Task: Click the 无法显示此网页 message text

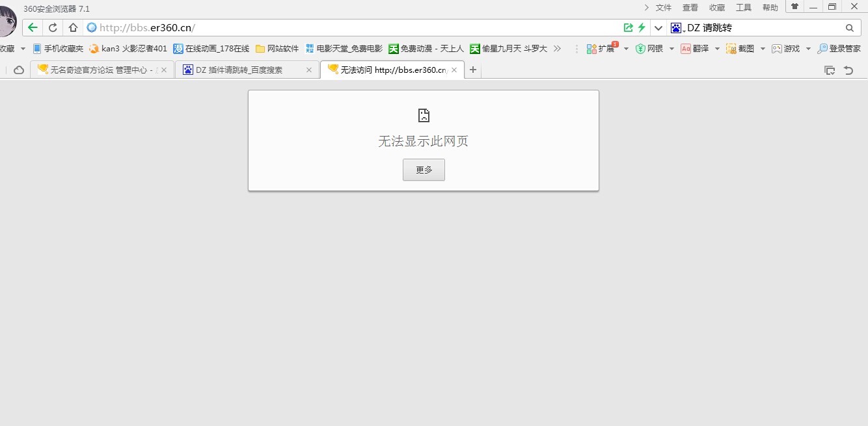Action: (x=424, y=141)
